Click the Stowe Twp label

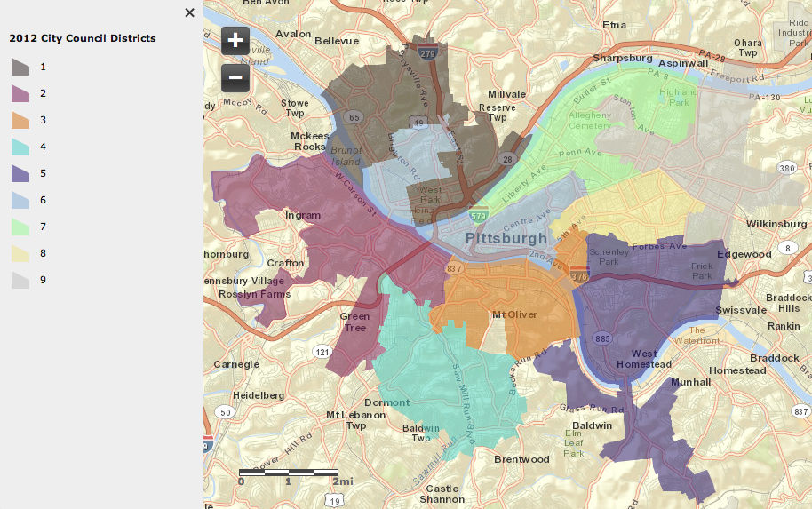295,107
